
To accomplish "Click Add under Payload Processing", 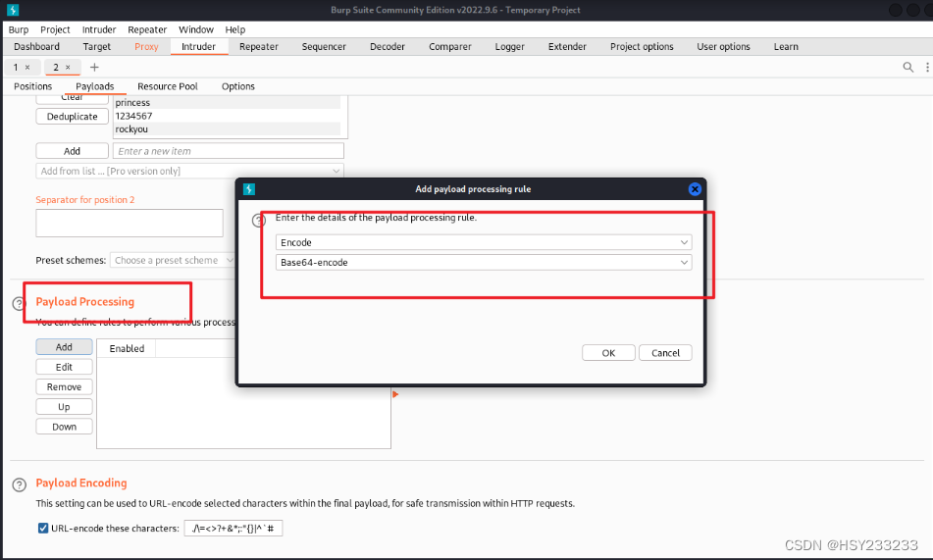I will pos(65,347).
